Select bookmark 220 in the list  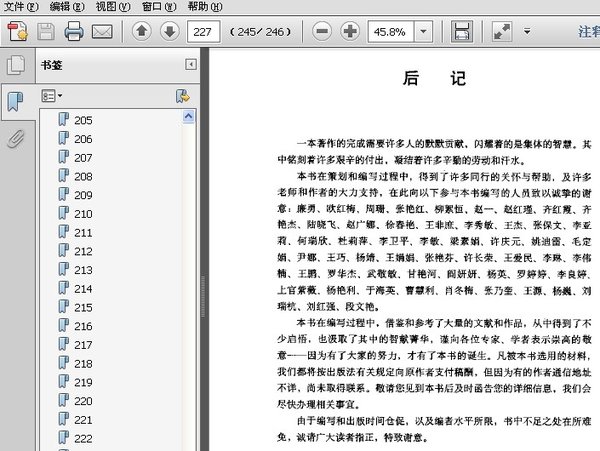[x=83, y=401]
